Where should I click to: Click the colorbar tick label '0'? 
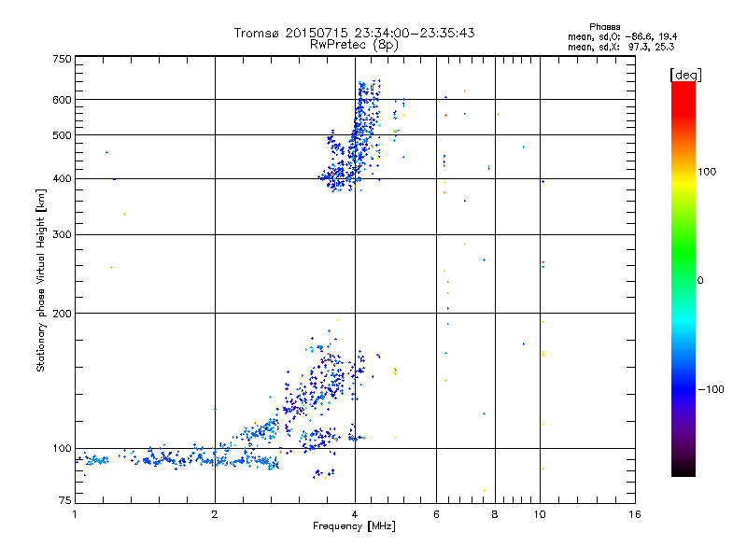[700, 281]
